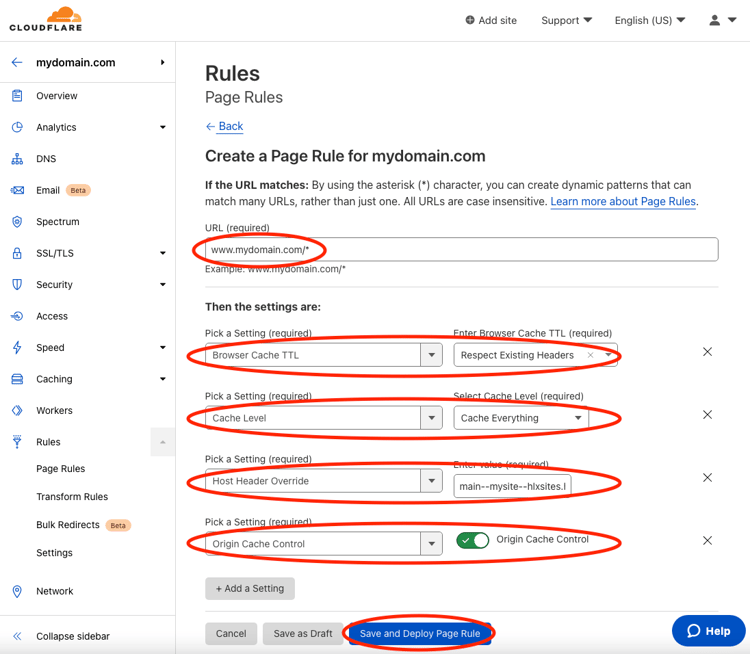Click the back arrow beside mydomain.com
Viewport: 750px width, 654px height.
pos(17,62)
